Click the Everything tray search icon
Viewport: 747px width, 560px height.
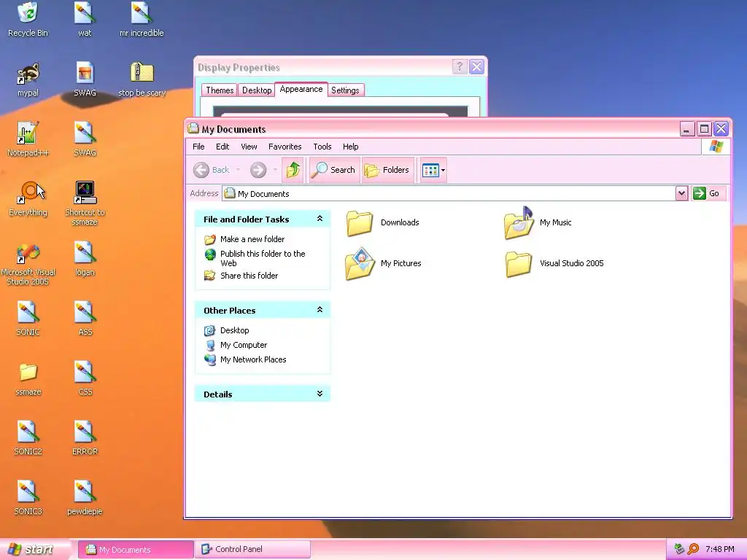[694, 549]
